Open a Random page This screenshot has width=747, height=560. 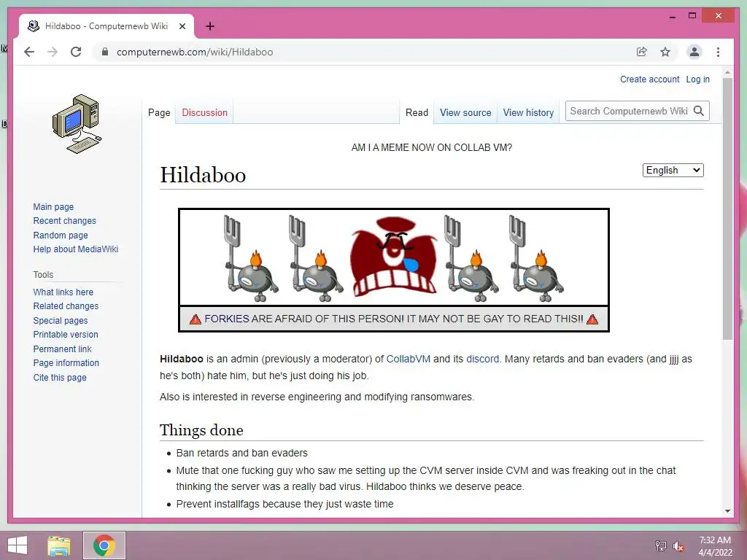point(61,236)
